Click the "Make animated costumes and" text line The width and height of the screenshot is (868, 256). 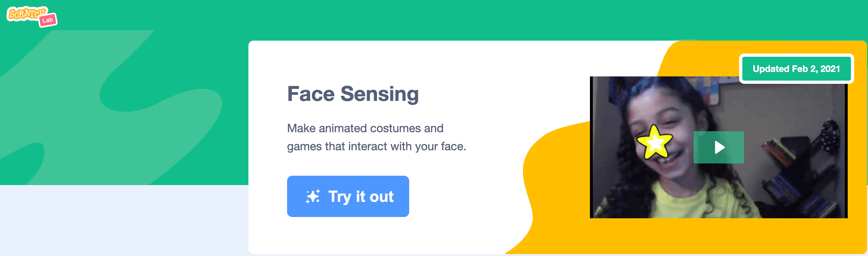365,129
